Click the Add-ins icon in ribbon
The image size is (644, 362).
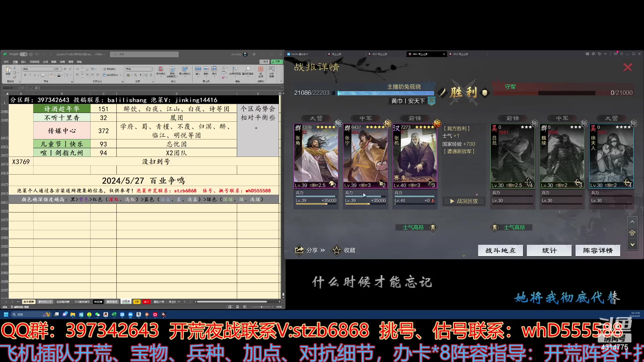point(261,69)
